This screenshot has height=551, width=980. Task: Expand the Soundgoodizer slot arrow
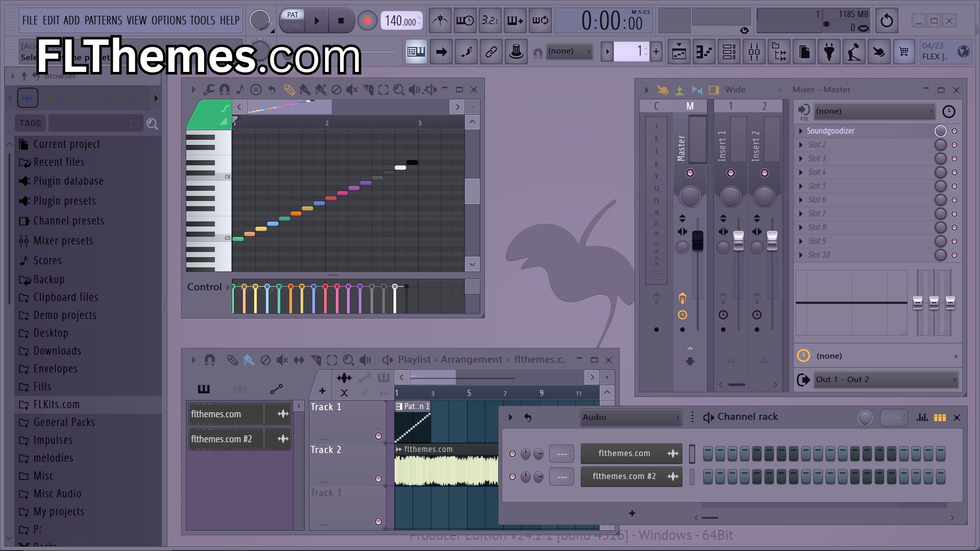pos(801,131)
